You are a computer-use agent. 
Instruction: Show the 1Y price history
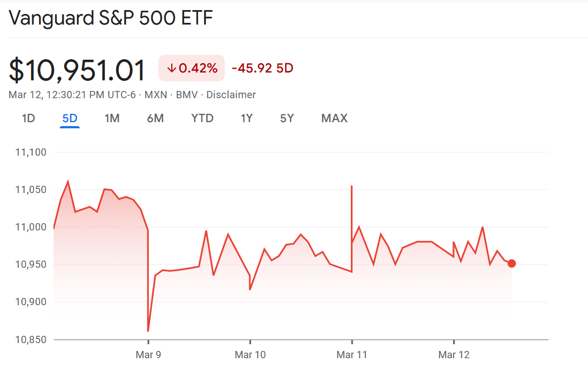click(247, 118)
